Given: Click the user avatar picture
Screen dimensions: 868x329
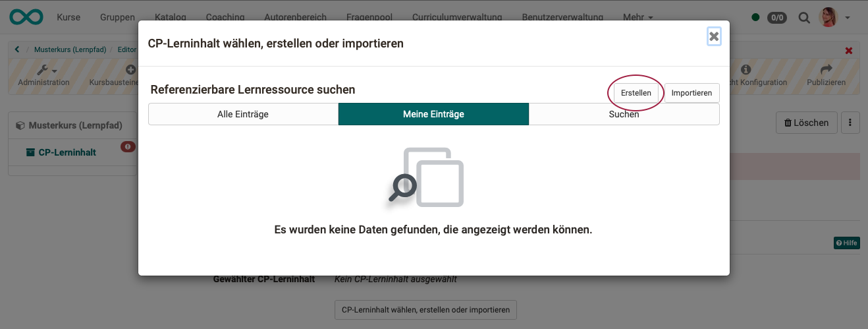Looking at the screenshot, I should pos(827,17).
